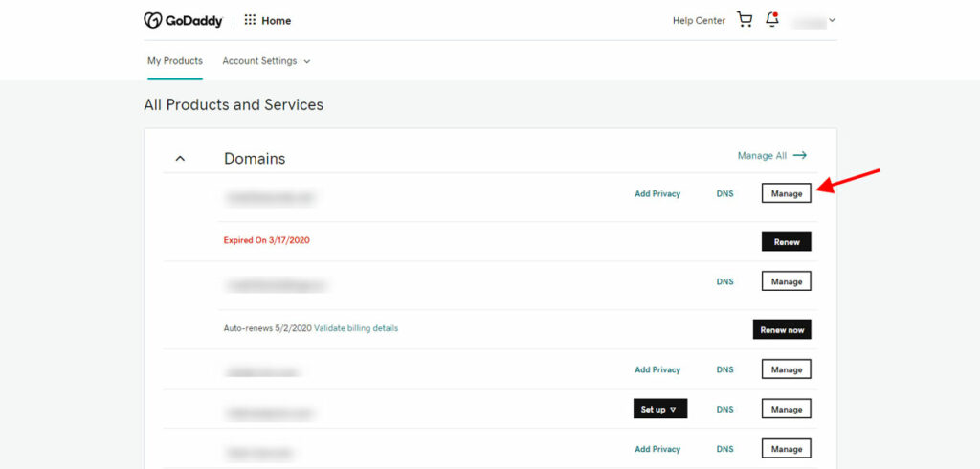Switch to the My Products tab

tap(175, 61)
